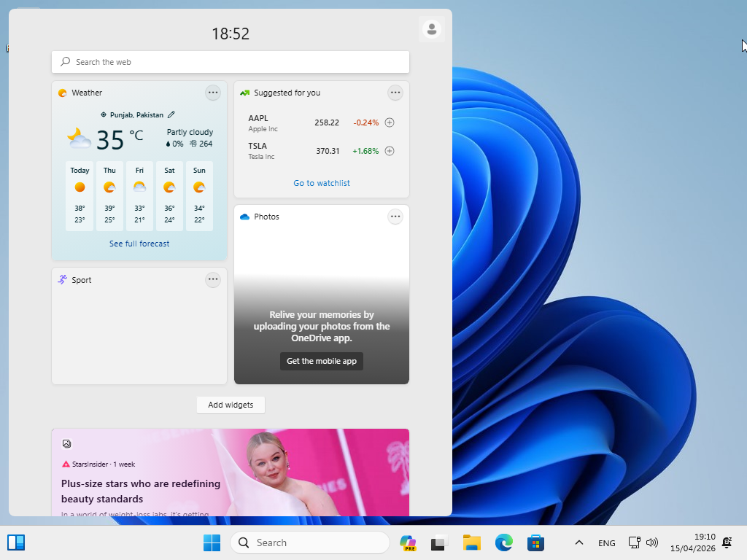Click See full forecast link
Viewport: 747px width, 560px height.
(139, 244)
